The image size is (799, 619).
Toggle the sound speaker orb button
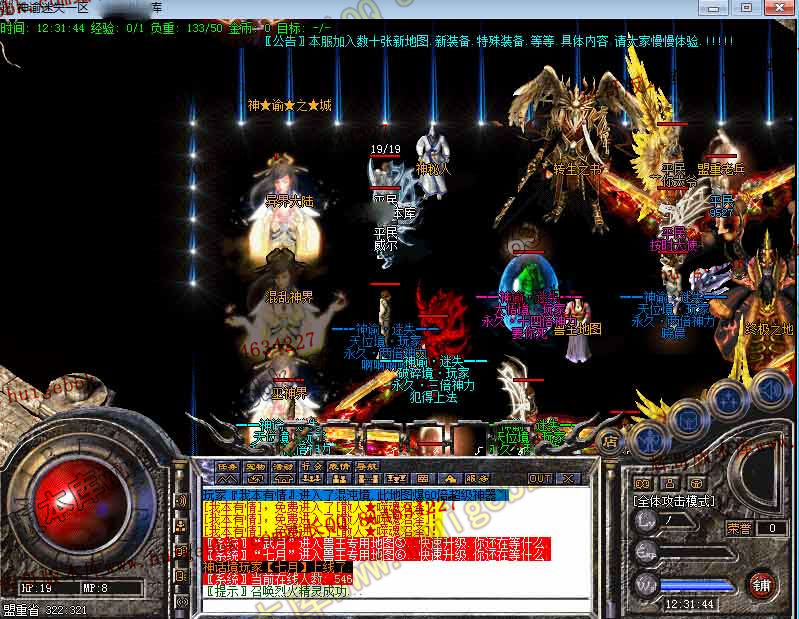coord(772,391)
